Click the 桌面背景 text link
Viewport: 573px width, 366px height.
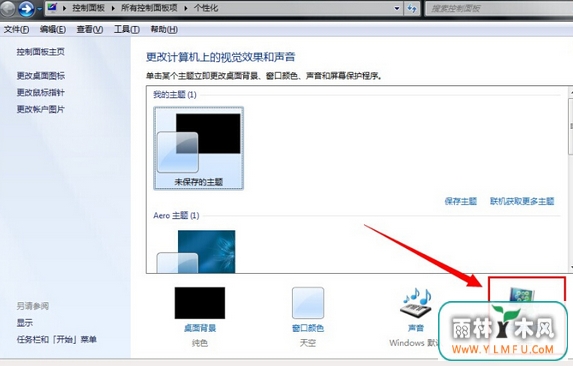tap(200, 328)
